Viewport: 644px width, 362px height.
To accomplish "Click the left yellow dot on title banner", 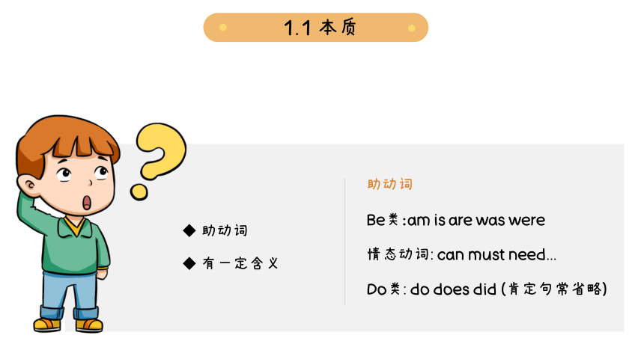I will pyautogui.click(x=223, y=28).
